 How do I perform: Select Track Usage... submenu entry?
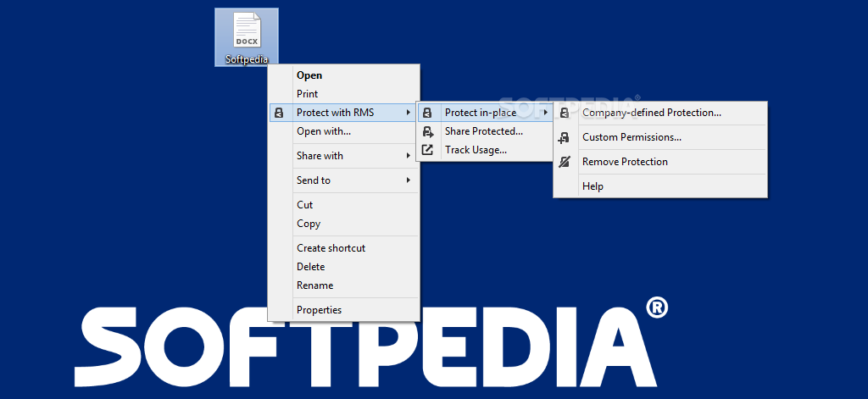[485, 150]
